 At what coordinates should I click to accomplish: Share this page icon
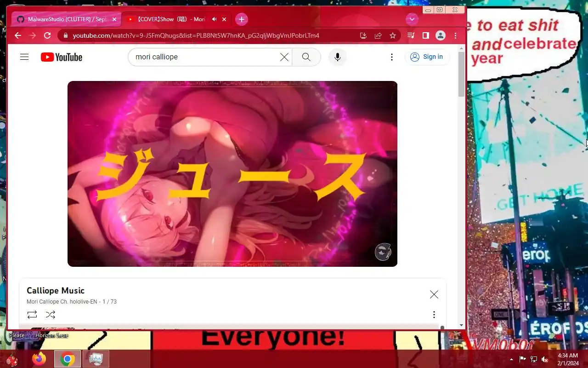click(378, 35)
